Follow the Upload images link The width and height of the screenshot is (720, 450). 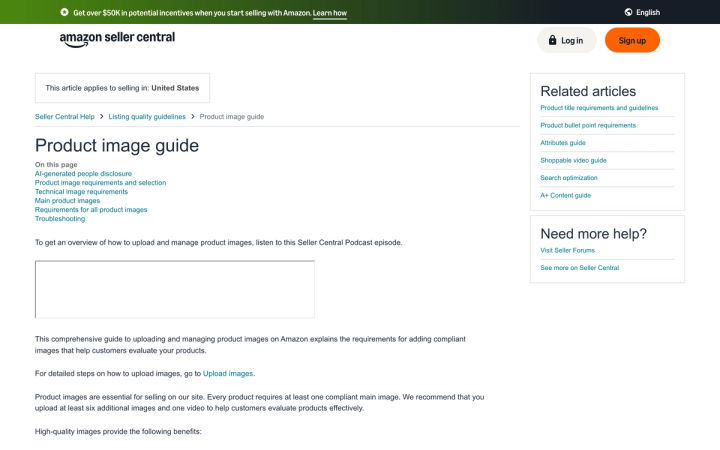[228, 374]
